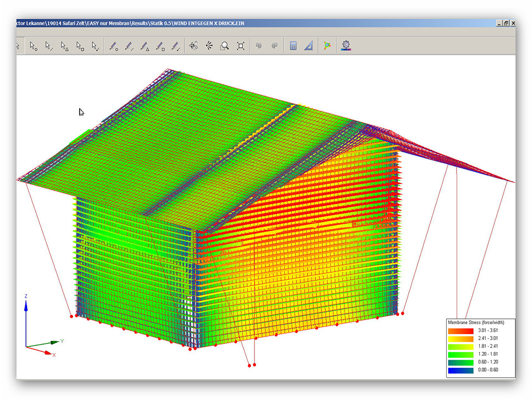Select the arrow-with-square selection tool
The height and width of the screenshot is (399, 532).
(x=80, y=46)
